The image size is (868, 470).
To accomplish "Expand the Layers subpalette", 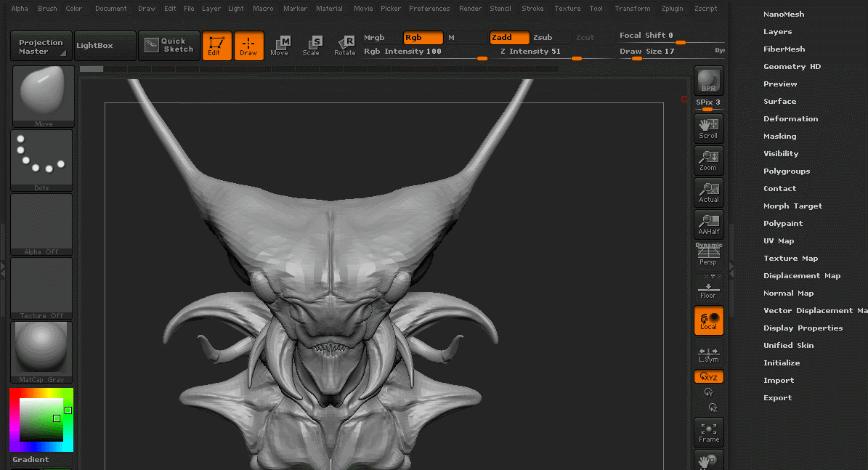I will click(x=778, y=32).
